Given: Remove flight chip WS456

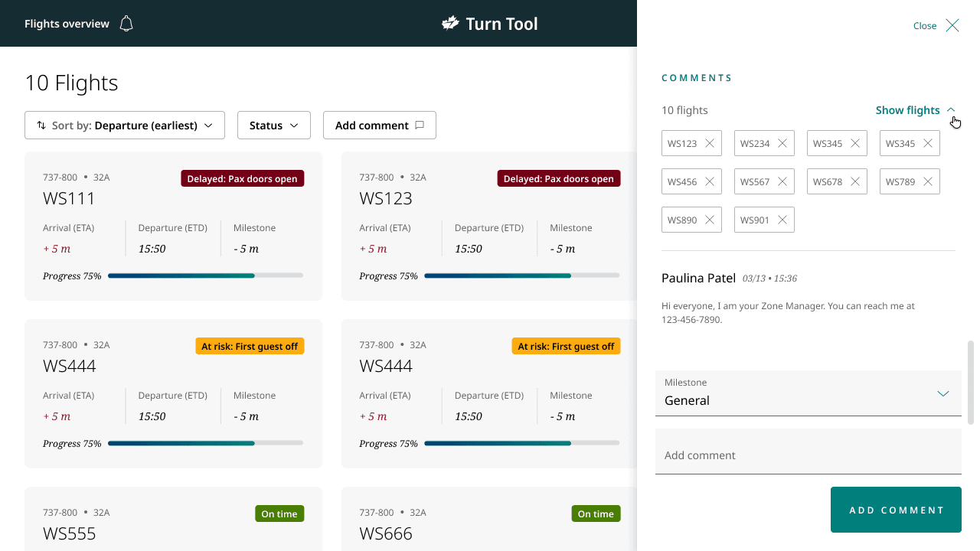Looking at the screenshot, I should pos(710,181).
